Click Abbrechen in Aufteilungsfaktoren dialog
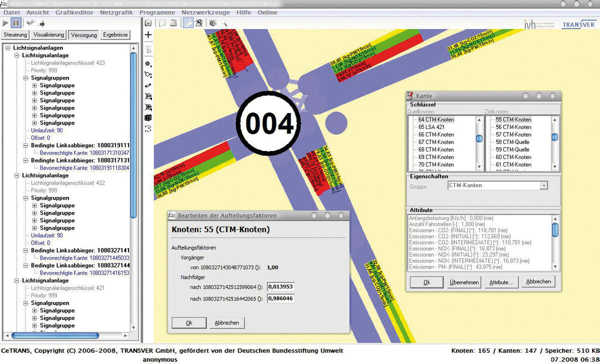The height and width of the screenshot is (364, 600). [226, 323]
